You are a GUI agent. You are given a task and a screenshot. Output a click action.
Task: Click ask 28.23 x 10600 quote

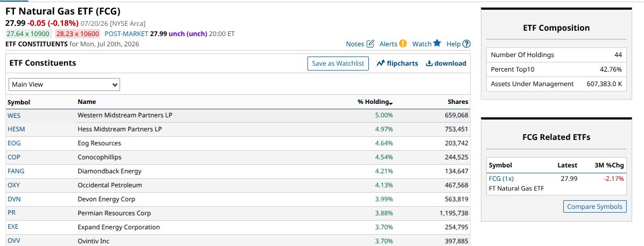point(78,34)
